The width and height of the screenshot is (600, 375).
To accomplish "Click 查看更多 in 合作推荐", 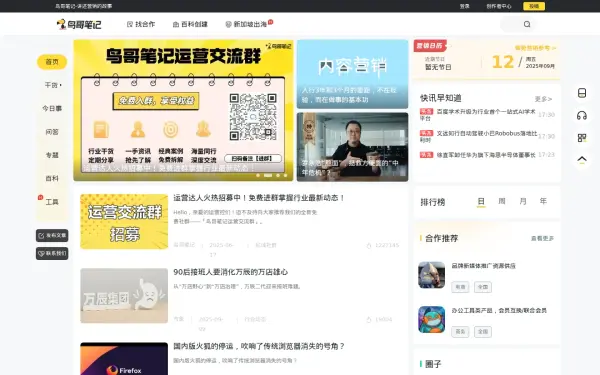I will coord(542,238).
